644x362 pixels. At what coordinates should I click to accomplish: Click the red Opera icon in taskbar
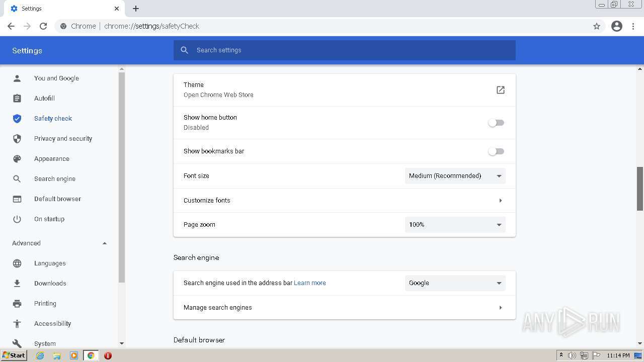point(108,355)
